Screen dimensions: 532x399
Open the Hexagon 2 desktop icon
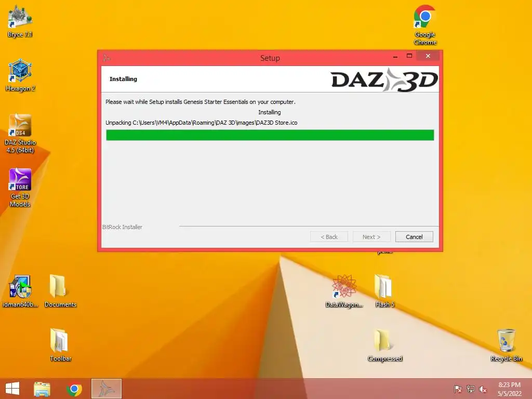(20, 75)
